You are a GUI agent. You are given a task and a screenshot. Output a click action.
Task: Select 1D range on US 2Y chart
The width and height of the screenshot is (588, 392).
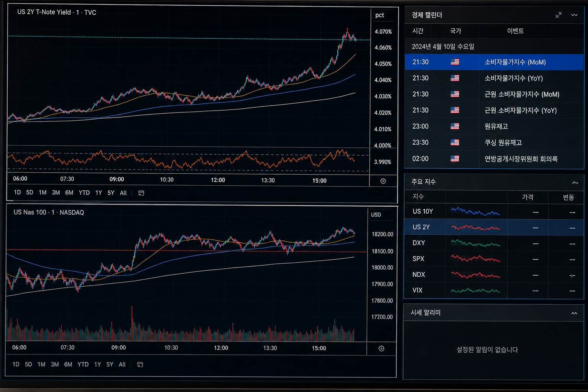click(17, 193)
